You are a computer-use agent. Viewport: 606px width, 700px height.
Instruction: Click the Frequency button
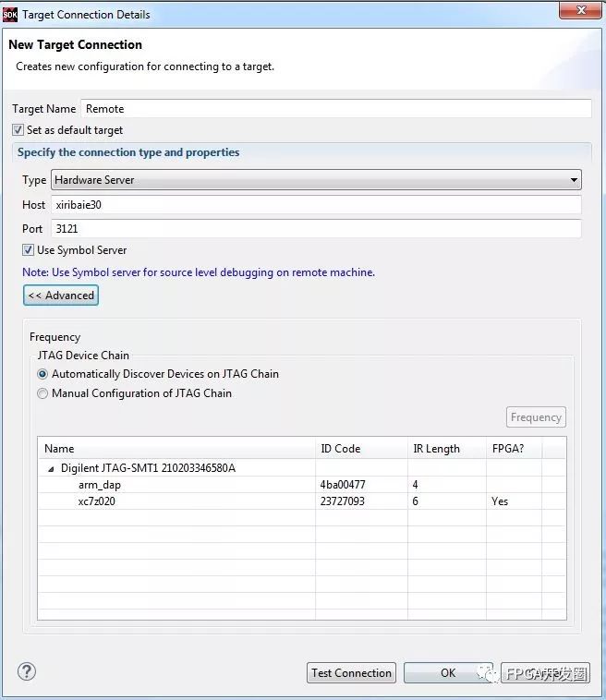click(x=536, y=417)
